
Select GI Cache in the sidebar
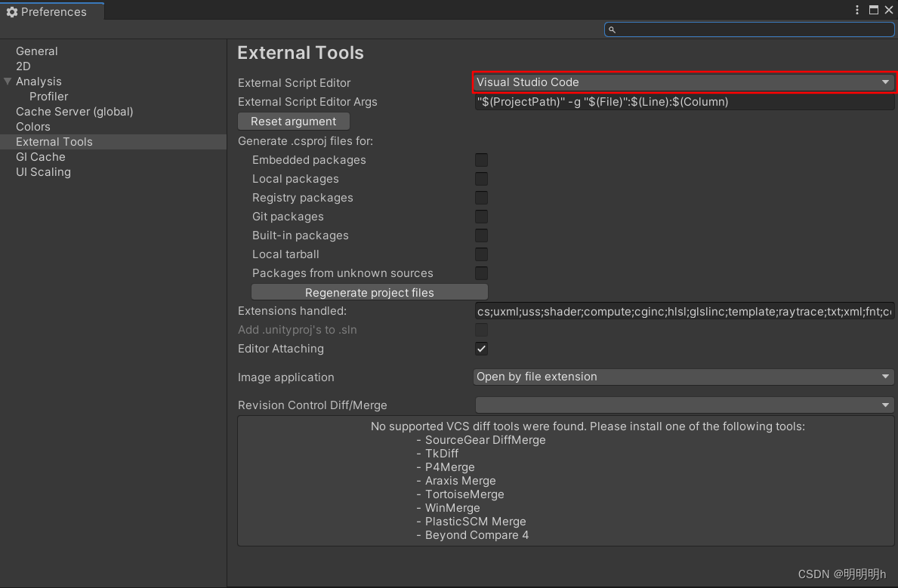(x=41, y=156)
